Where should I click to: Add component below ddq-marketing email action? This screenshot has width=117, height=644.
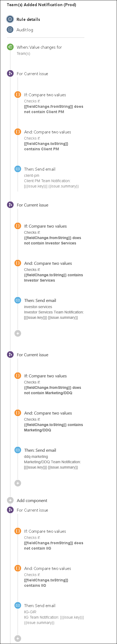tap(18, 483)
